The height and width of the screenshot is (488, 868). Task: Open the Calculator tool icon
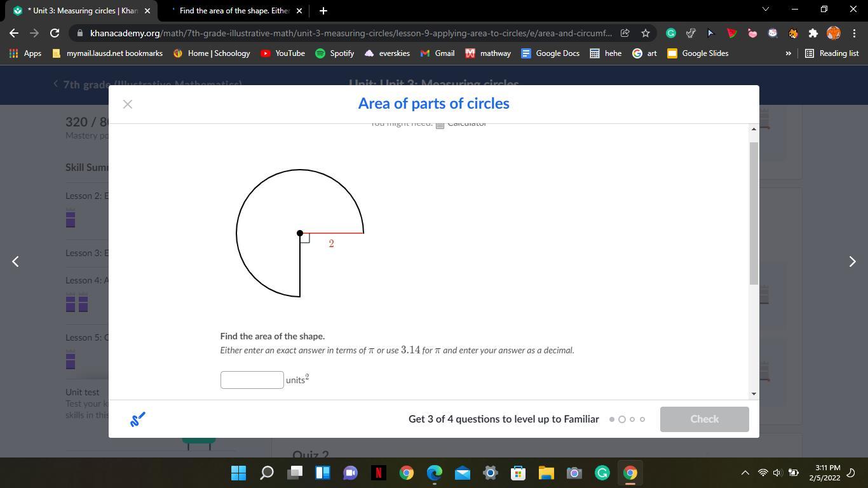pyautogui.click(x=440, y=125)
